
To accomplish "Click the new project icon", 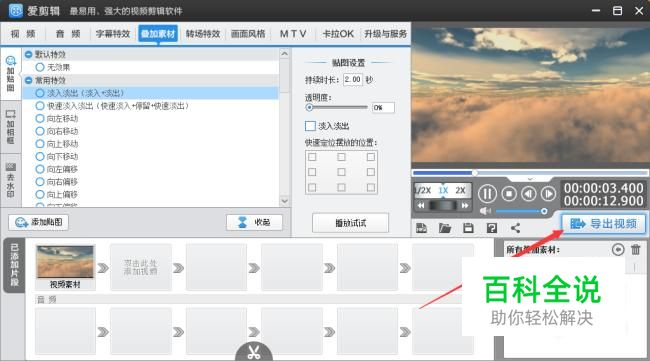I will coord(421,228).
